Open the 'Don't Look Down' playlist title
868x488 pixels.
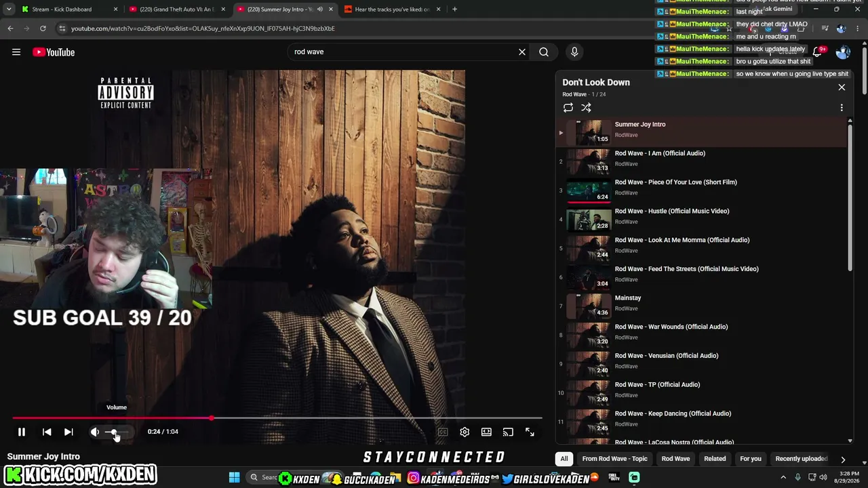click(596, 83)
